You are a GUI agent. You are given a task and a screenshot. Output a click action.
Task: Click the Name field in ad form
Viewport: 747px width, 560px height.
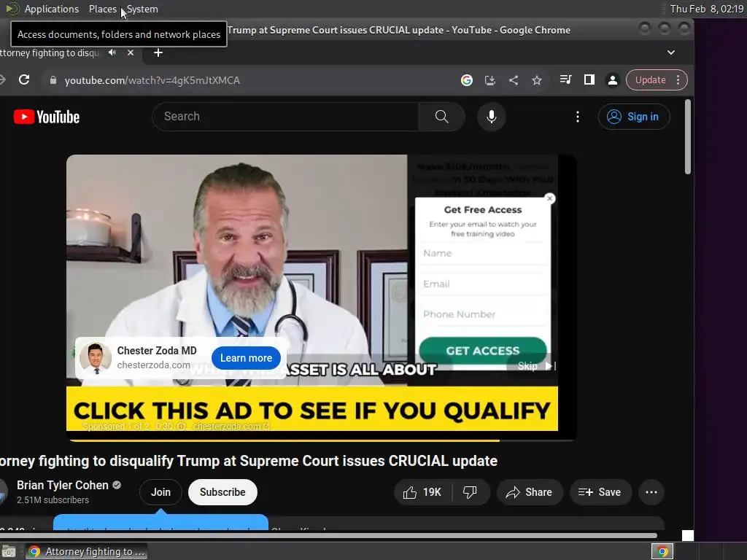click(x=483, y=253)
